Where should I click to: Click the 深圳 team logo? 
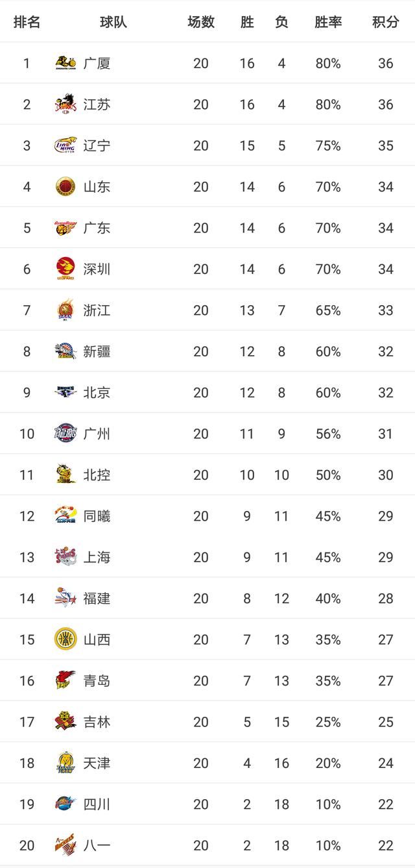click(x=65, y=269)
